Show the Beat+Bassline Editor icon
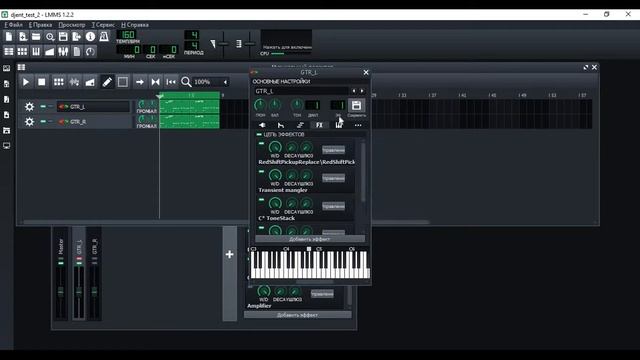640x360 pixels. [x=22, y=51]
